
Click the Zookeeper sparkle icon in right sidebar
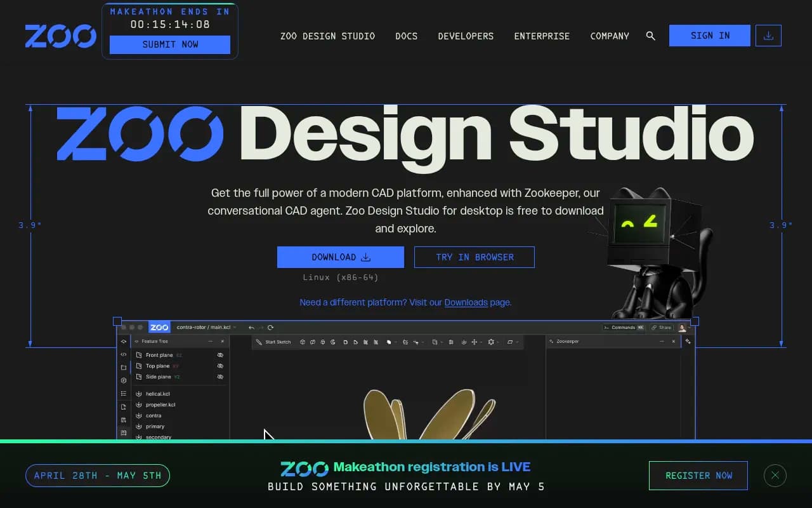click(688, 342)
